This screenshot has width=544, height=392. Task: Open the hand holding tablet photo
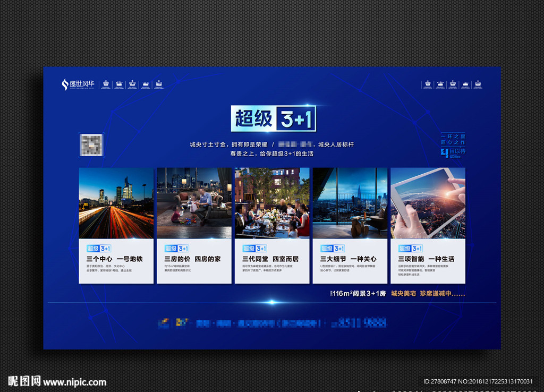coord(428,203)
